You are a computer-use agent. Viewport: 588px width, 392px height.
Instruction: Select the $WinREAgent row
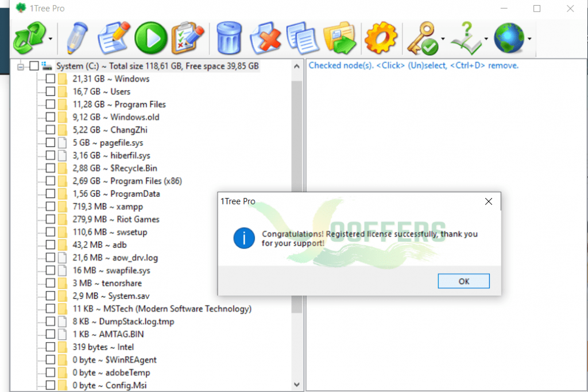point(114,360)
